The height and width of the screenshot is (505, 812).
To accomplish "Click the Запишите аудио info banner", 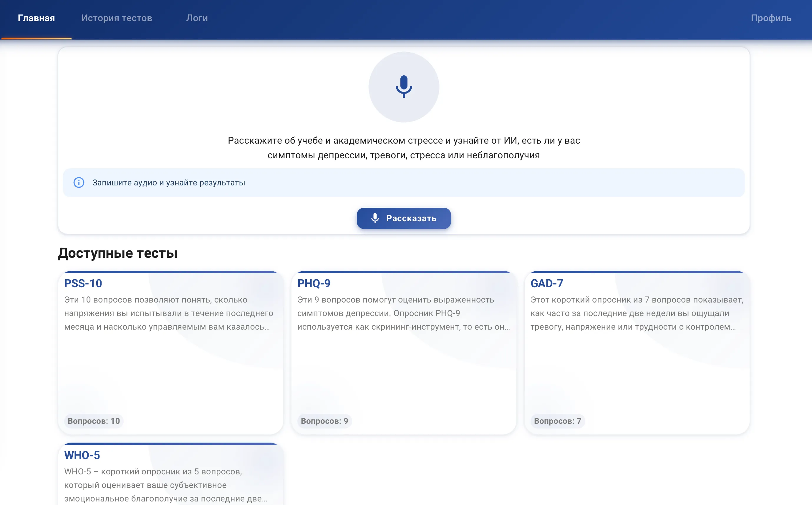I will [x=404, y=183].
